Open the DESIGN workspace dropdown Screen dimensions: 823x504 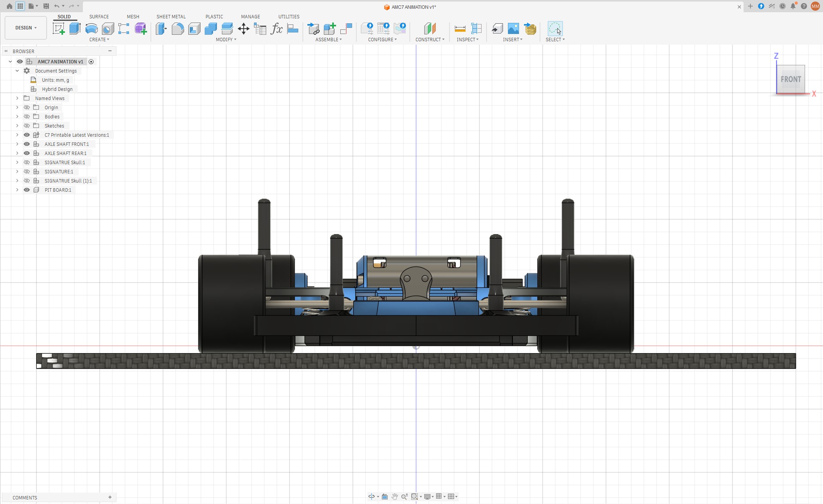pos(26,28)
